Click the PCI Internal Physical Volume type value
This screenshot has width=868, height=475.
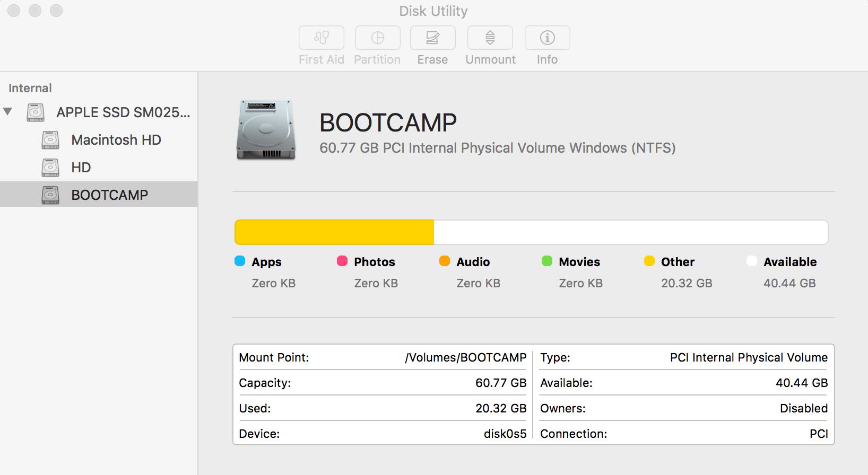pos(749,357)
